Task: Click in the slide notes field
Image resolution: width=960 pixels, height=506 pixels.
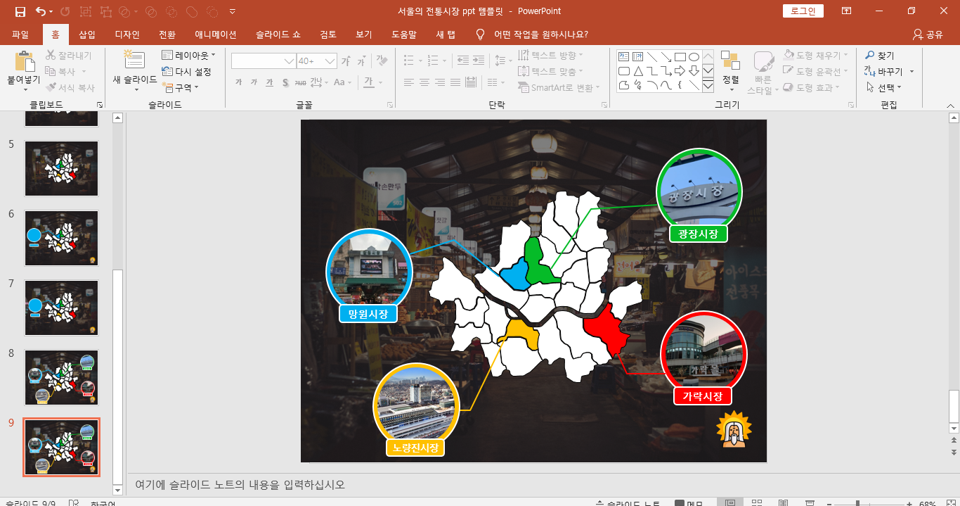Action: [536, 485]
